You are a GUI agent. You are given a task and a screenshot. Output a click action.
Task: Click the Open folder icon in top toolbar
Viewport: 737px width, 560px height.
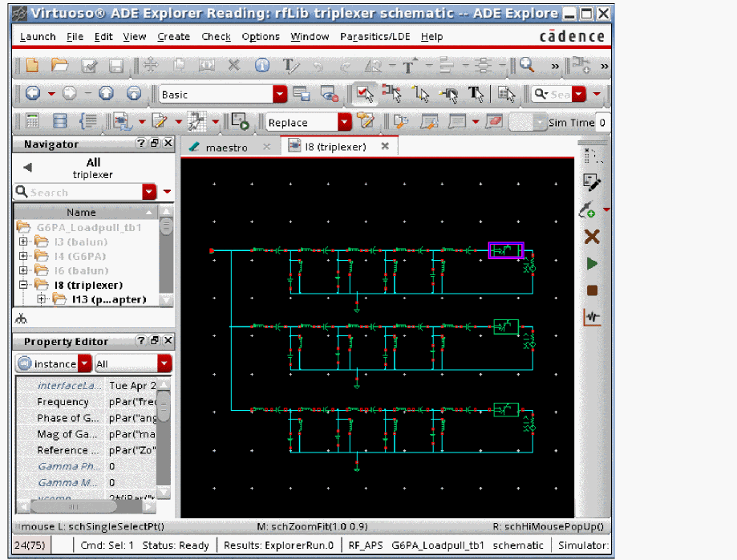click(x=59, y=66)
